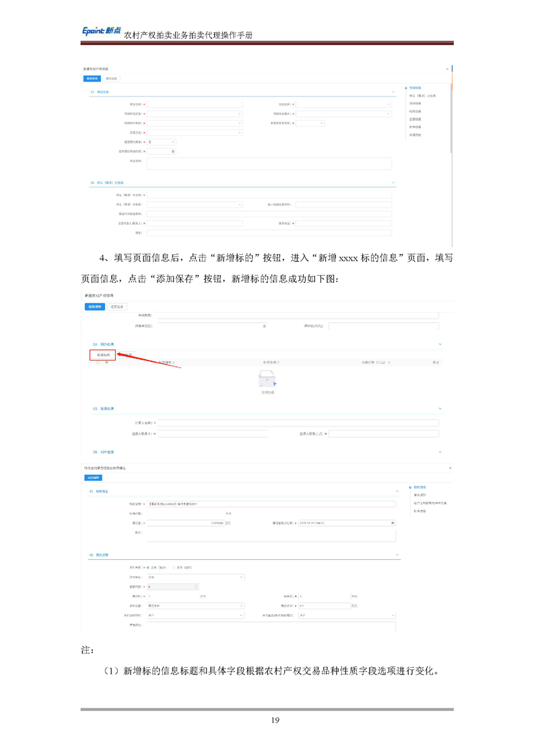
Task: Select the first 正向 radio option in 竞价方式
Action: [147, 567]
